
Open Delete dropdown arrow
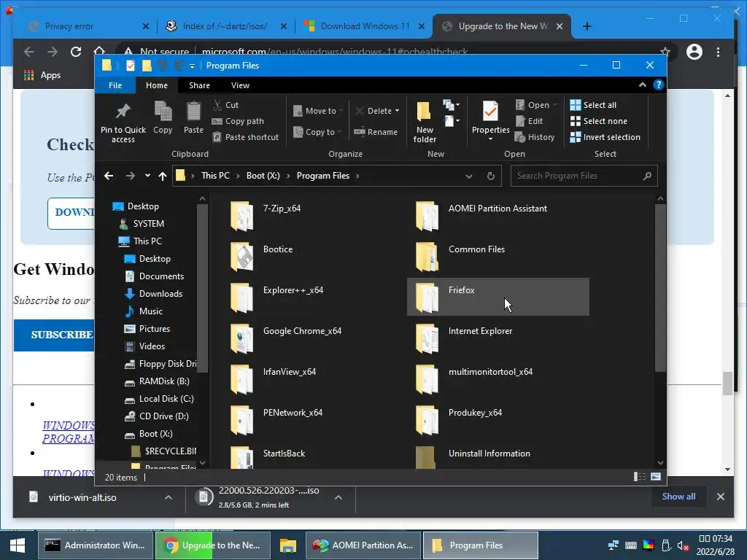point(397,111)
